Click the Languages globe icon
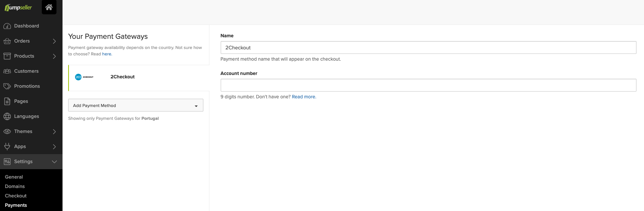 [7, 116]
